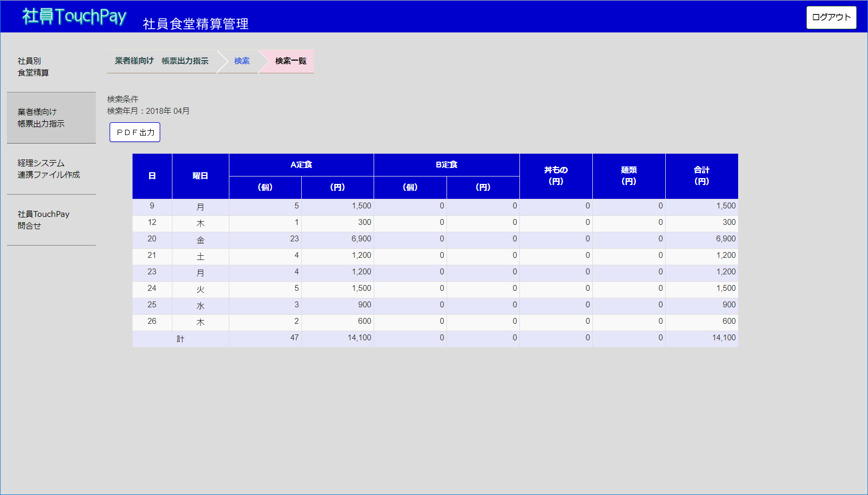
Task: Click the day 25 cell
Action: [152, 306]
